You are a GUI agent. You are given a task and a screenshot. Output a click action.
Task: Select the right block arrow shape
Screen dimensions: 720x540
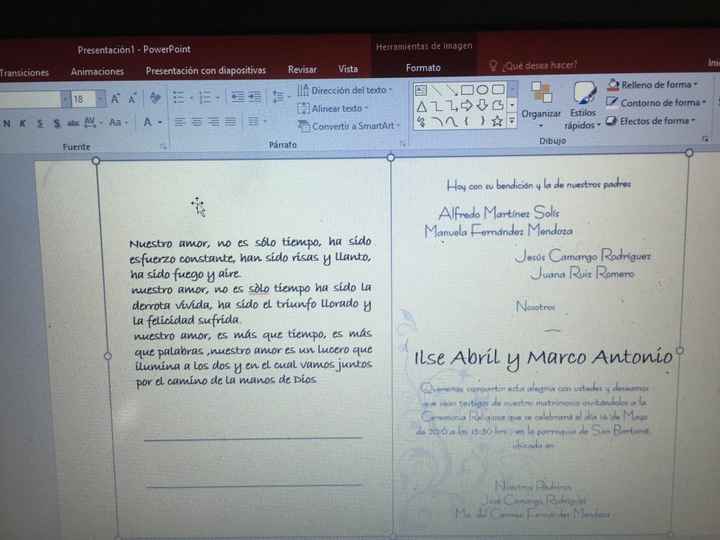coord(467,106)
